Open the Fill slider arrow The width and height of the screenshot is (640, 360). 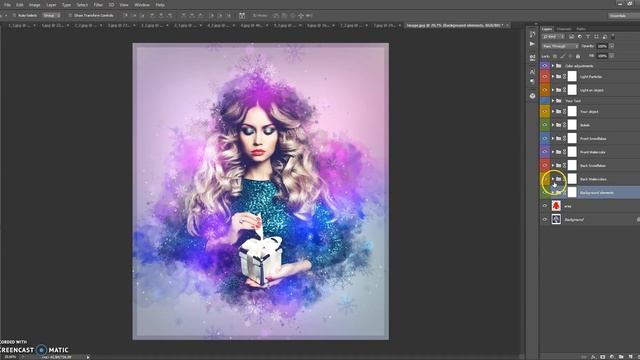612,56
